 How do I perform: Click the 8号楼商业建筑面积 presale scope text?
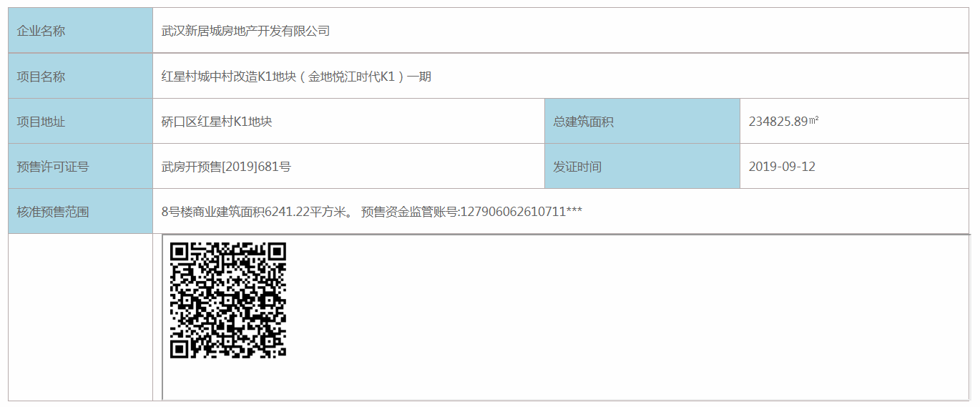[x=212, y=212]
